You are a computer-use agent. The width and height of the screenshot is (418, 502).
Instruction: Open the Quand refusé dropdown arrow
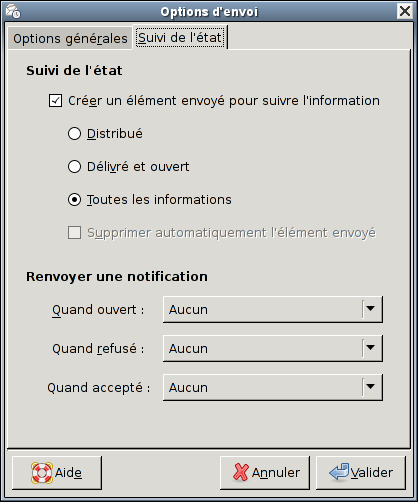(x=371, y=348)
